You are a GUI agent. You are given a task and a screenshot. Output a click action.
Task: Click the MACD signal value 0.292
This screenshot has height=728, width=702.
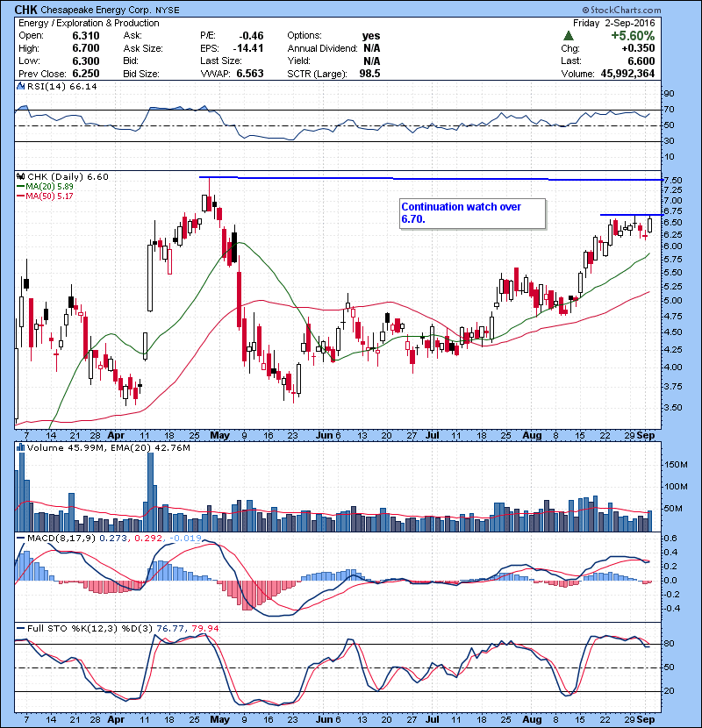coord(148,539)
